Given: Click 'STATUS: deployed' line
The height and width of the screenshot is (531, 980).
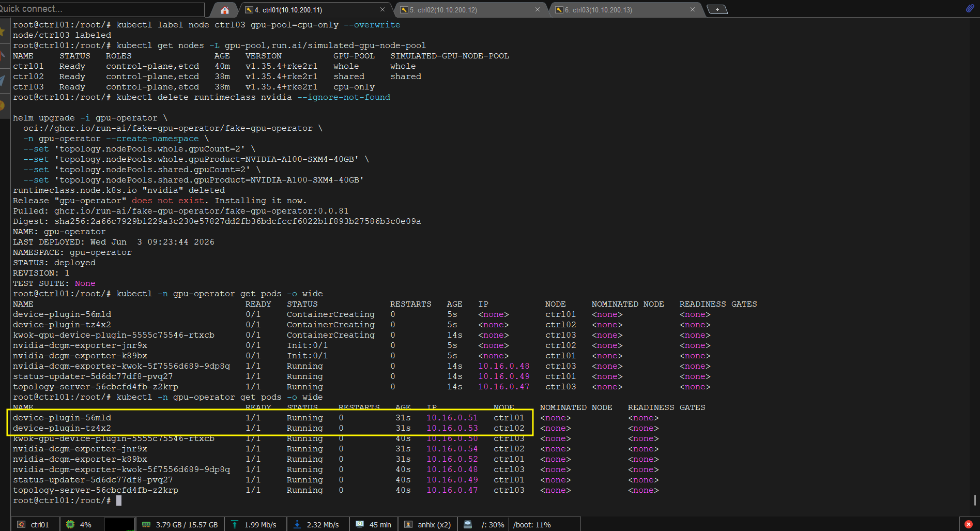Looking at the screenshot, I should [x=54, y=263].
